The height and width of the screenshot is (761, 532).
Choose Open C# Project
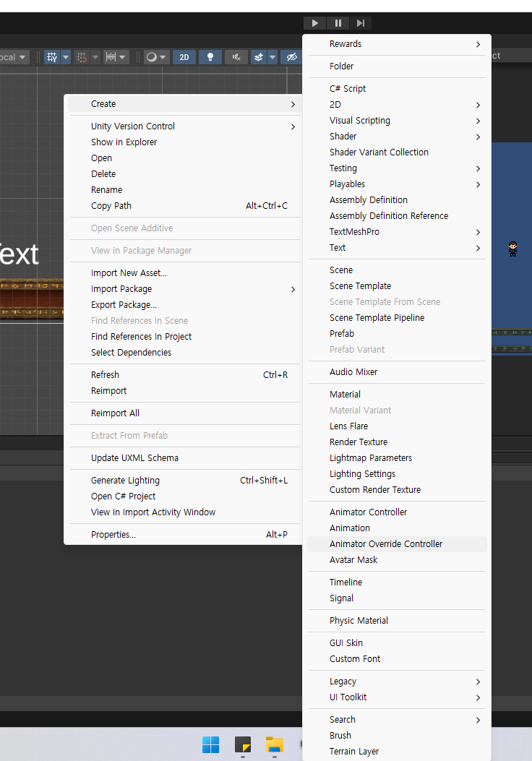184,496
